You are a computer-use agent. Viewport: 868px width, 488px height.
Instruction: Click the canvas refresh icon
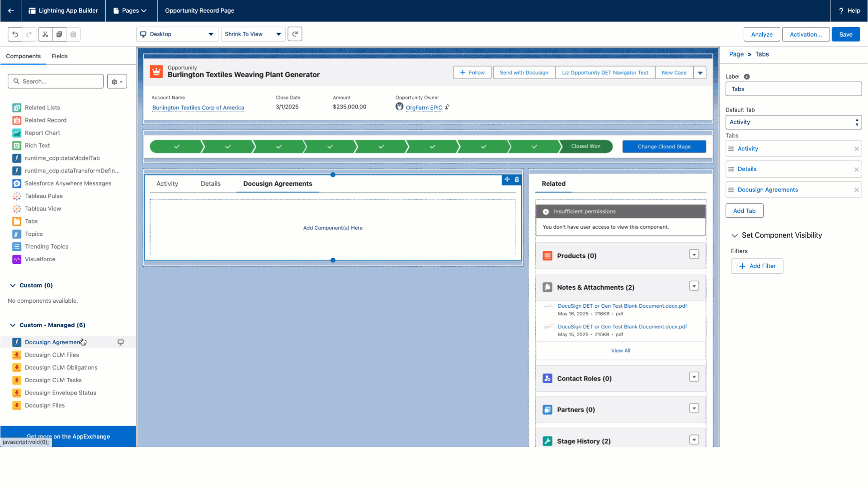click(x=295, y=34)
